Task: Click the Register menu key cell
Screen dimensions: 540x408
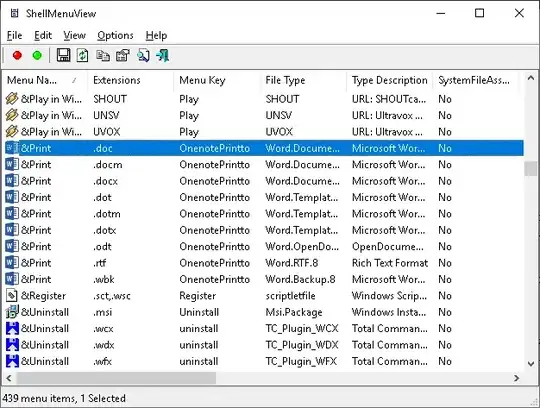Action: (197, 295)
